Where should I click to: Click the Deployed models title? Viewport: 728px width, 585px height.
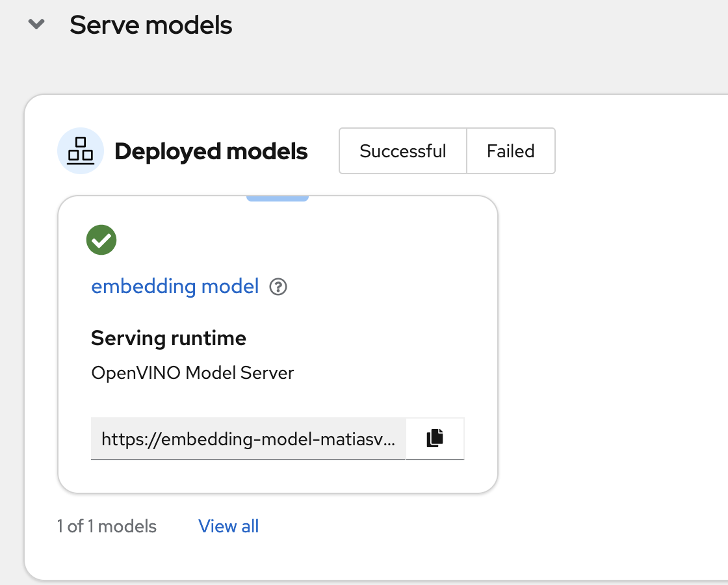[x=211, y=152]
